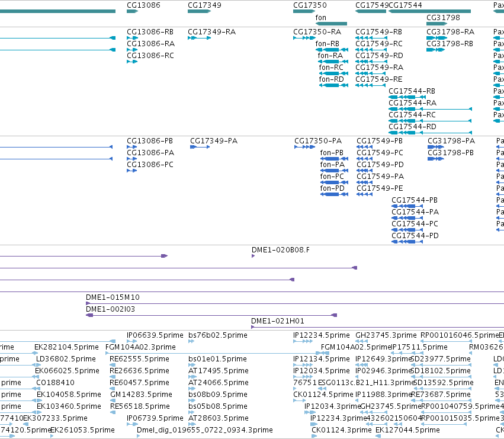
Task: Click protein CG31798-PA
Action: [451, 141]
